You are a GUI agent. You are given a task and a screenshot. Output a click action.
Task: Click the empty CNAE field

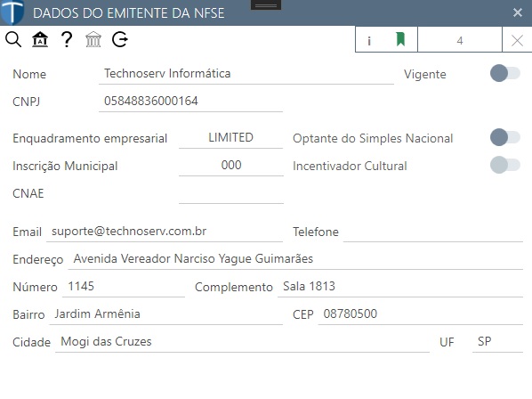pyautogui.click(x=231, y=193)
